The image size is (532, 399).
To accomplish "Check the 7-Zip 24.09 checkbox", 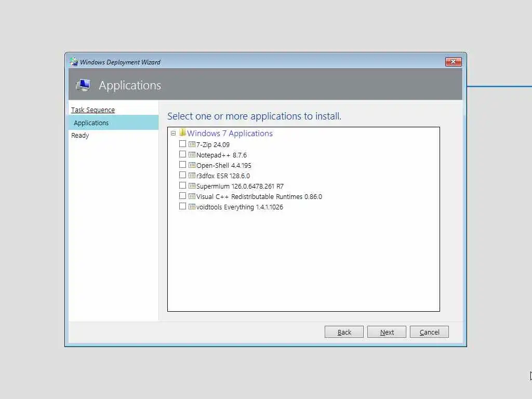I will click(x=182, y=144).
